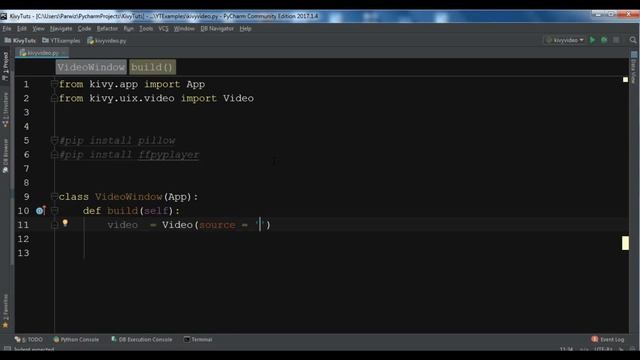The width and height of the screenshot is (640, 360).
Task: Start debugging with the green bug icon
Action: click(604, 40)
